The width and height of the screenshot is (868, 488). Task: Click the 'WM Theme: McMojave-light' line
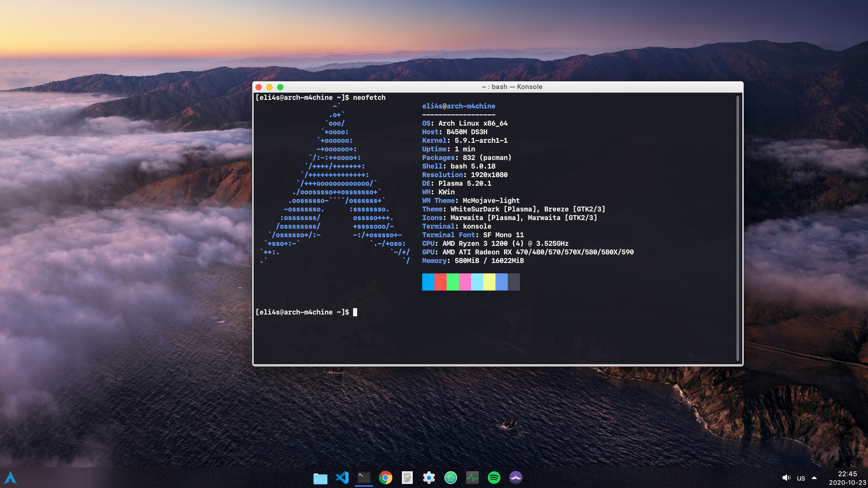[x=471, y=201]
